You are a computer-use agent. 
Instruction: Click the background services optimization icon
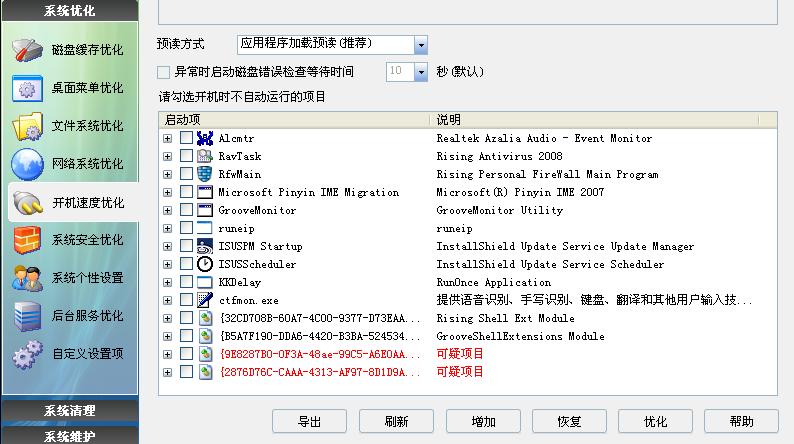click(28, 315)
